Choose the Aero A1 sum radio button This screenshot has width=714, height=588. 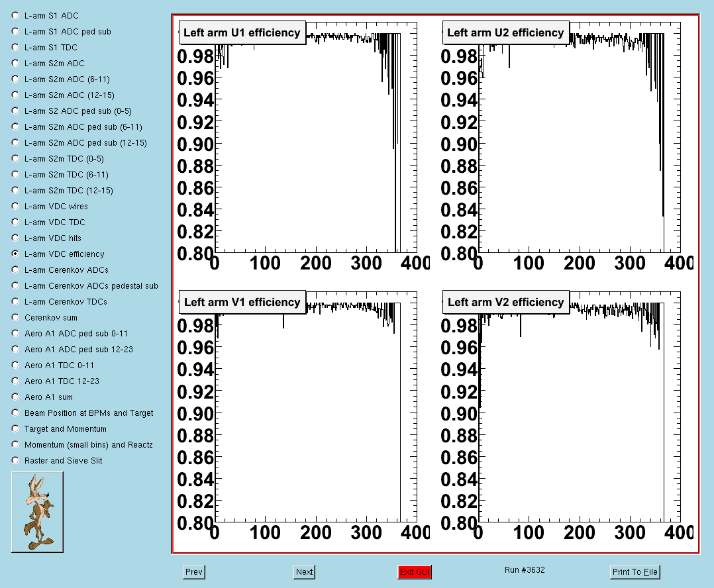pos(15,397)
